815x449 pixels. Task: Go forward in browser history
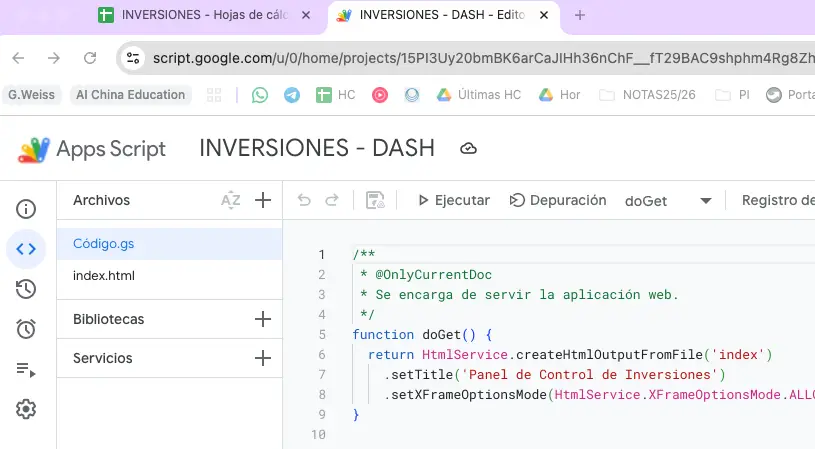54,58
